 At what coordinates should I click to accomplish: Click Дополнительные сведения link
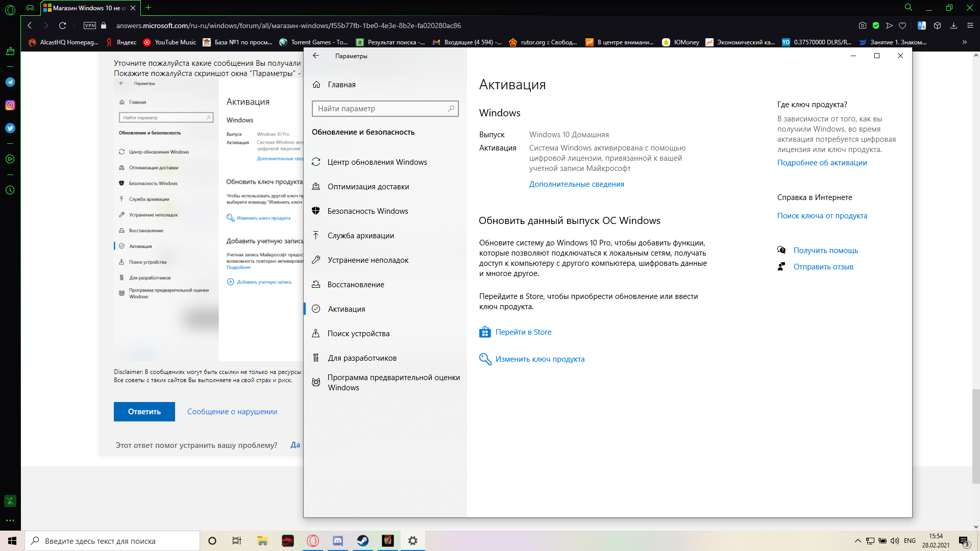tap(576, 184)
